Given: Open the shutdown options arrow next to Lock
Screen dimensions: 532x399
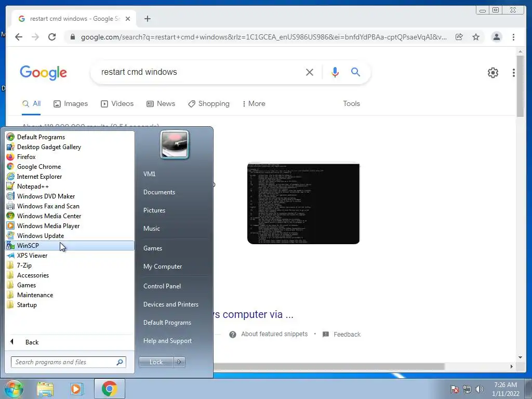Looking at the screenshot, I should [179, 362].
